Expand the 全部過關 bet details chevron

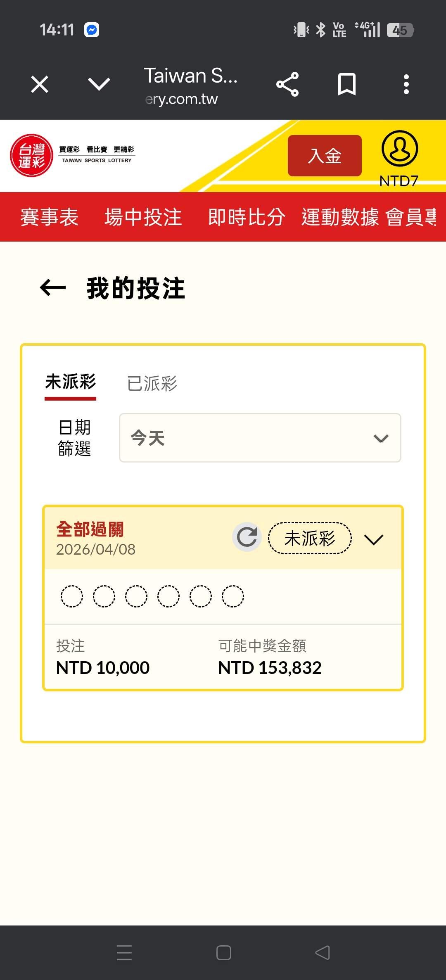click(x=374, y=539)
